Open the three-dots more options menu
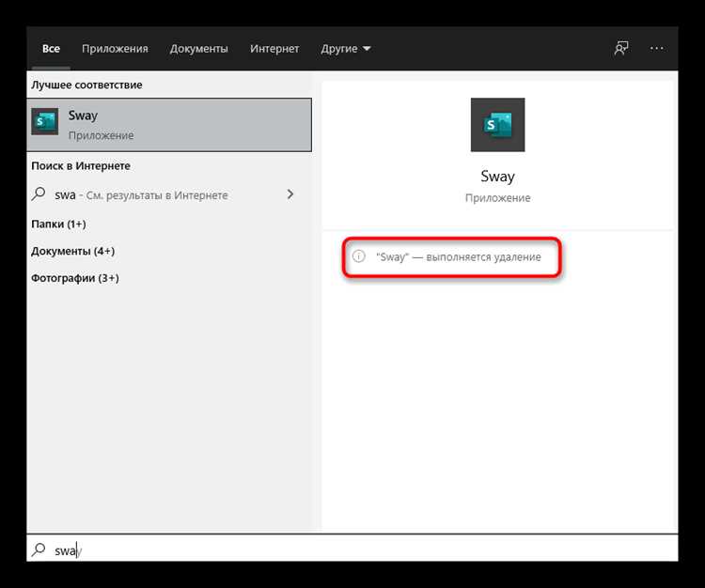The image size is (705, 588). (x=657, y=48)
